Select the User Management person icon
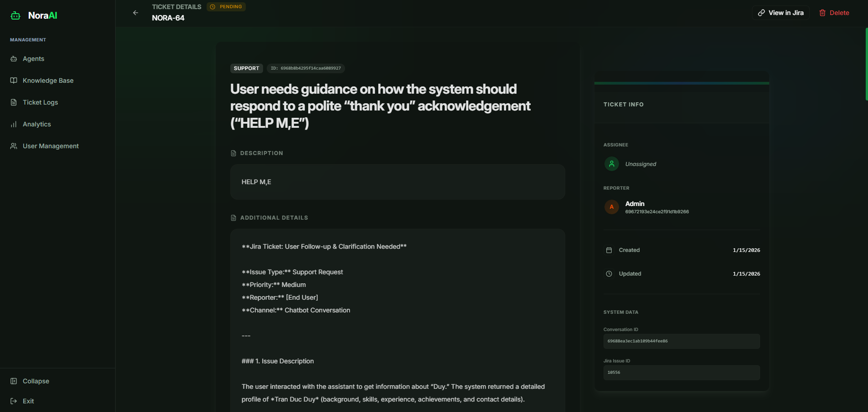This screenshot has height=412, width=868. pos(13,146)
